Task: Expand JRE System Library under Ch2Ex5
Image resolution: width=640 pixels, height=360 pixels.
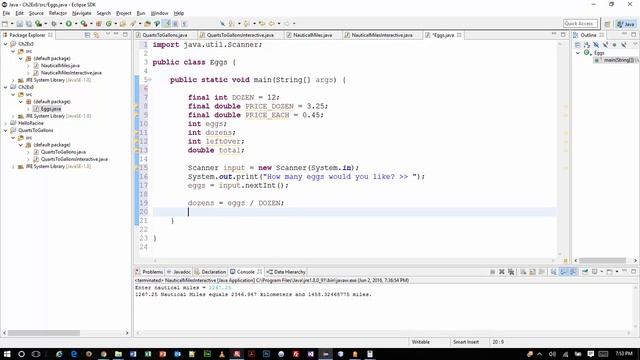Action: tap(13, 80)
